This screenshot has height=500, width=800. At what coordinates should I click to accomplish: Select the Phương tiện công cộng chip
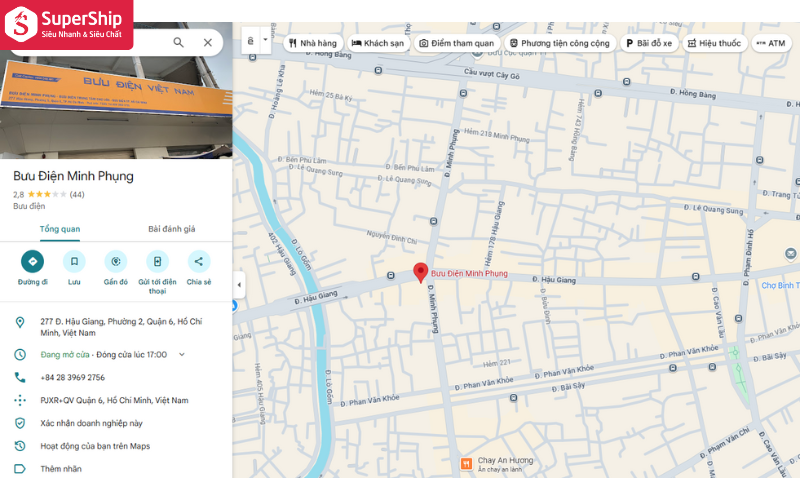coord(560,43)
